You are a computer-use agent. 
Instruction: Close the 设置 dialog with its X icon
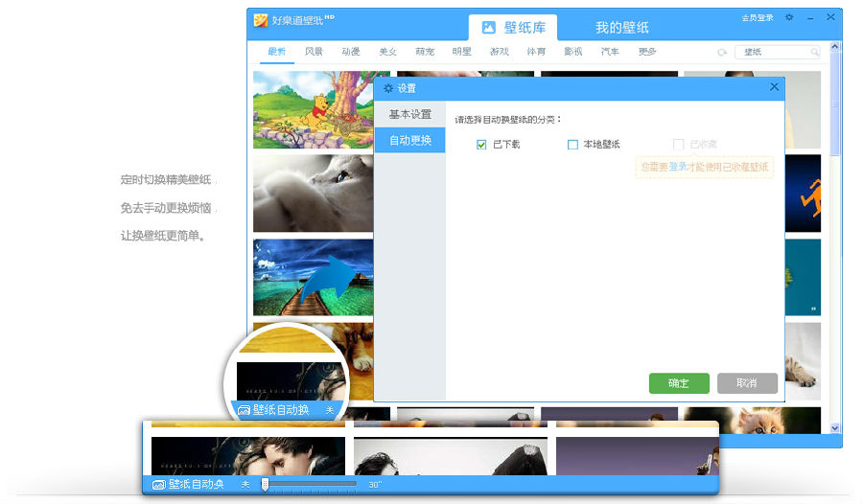[x=774, y=87]
